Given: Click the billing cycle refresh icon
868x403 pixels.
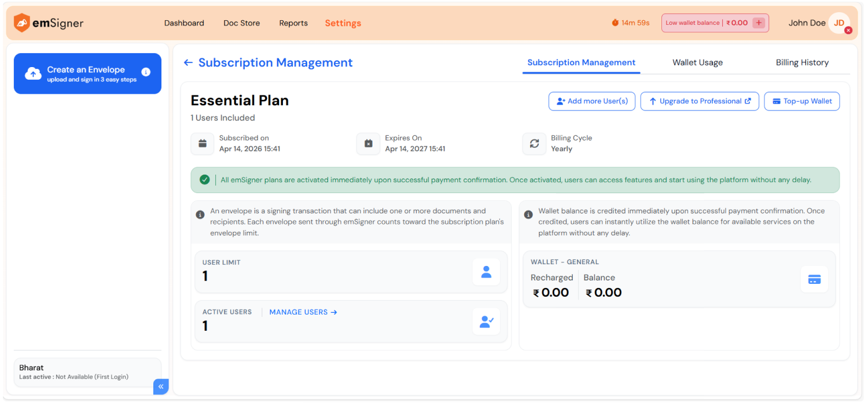Looking at the screenshot, I should pyautogui.click(x=534, y=143).
